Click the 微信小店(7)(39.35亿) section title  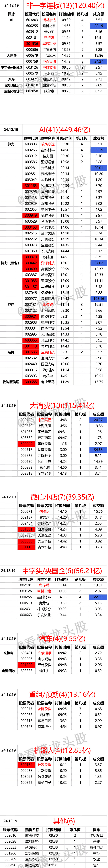click(x=62, y=497)
